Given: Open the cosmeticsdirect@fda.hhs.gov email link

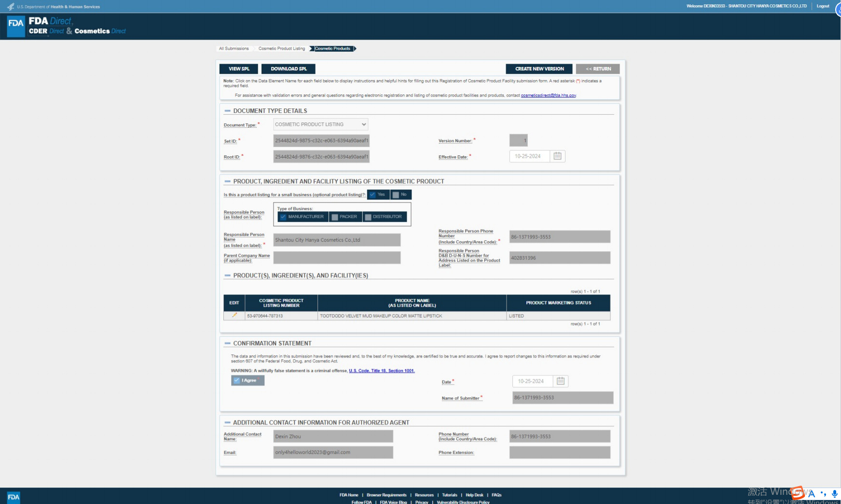Looking at the screenshot, I should [x=549, y=95].
